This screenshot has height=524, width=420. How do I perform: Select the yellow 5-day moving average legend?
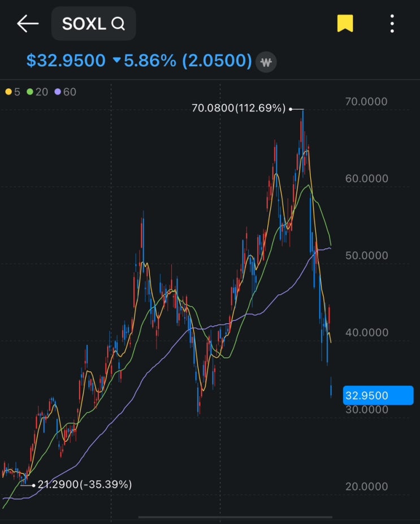13,92
